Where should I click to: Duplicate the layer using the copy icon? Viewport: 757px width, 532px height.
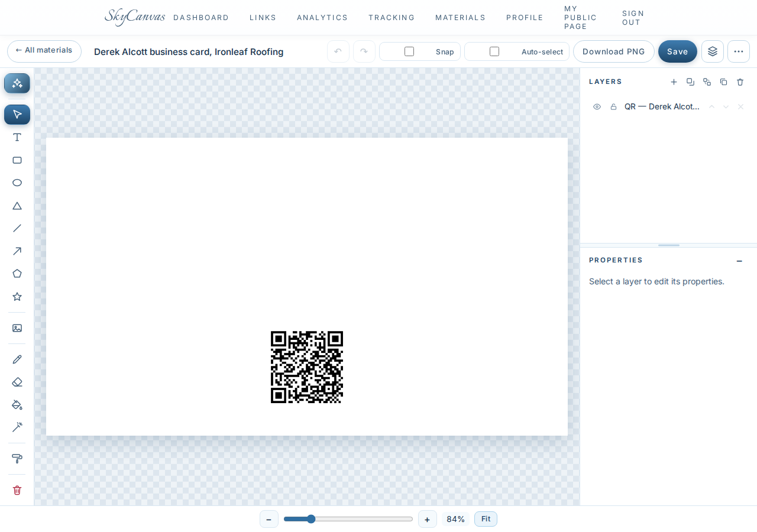pos(723,82)
